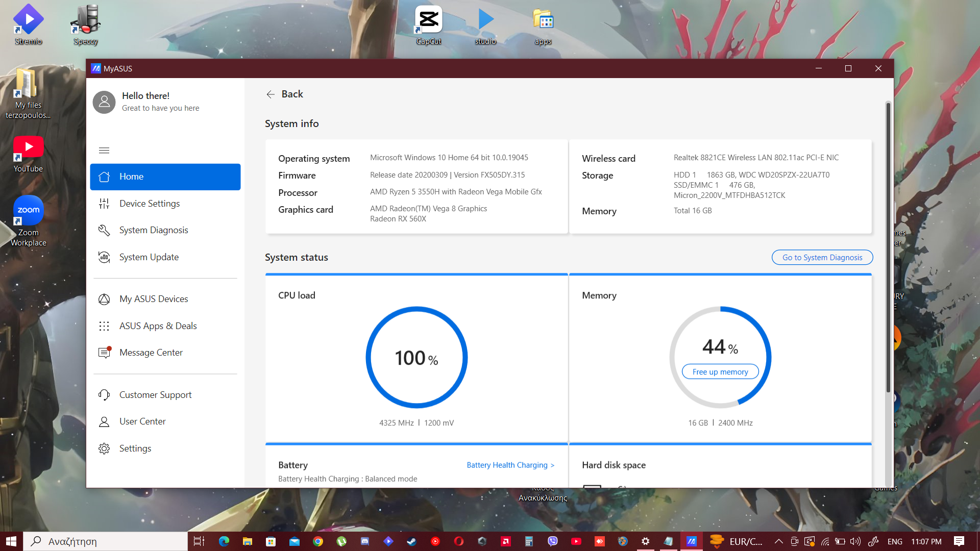
Task: Open Task View on taskbar
Action: [x=199, y=541]
